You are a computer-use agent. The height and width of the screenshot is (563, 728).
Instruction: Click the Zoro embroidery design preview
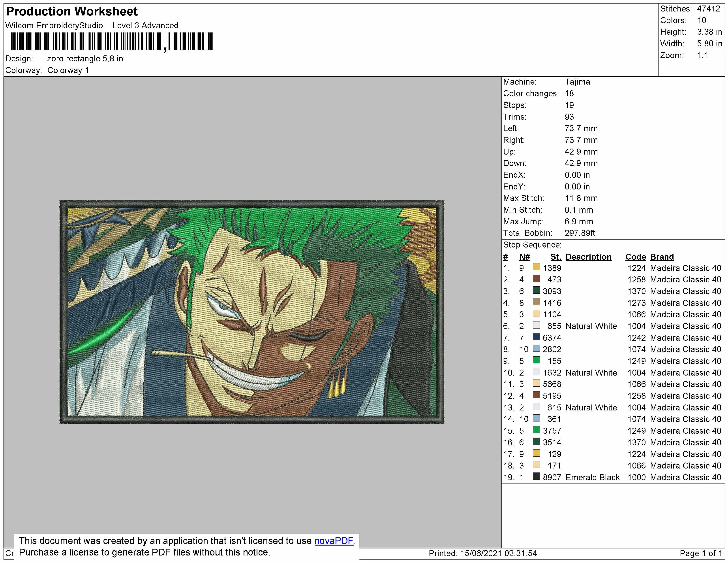[x=252, y=312]
